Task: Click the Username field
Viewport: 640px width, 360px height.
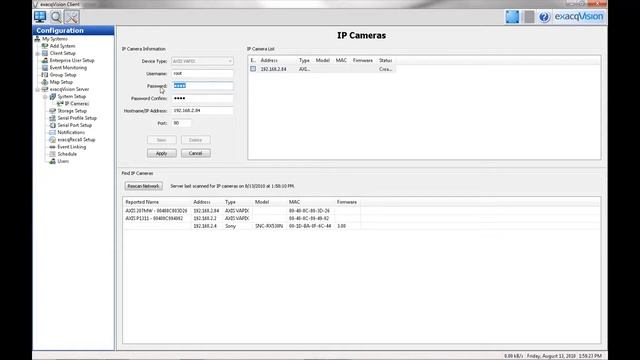Action: tap(202, 73)
